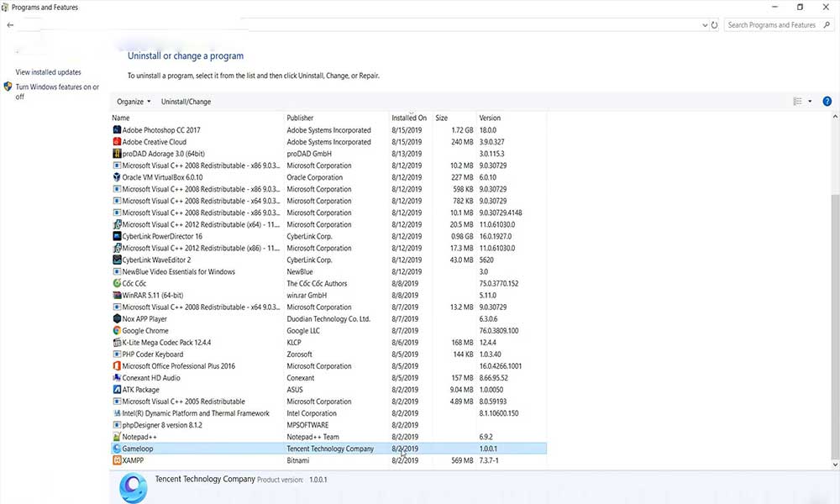Select the Adobe Photoshop CC 2017 icon

point(117,129)
